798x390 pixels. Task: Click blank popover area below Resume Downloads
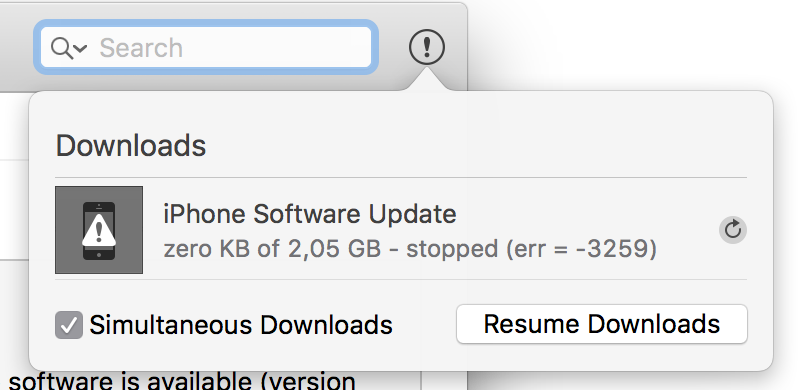tap(602, 356)
